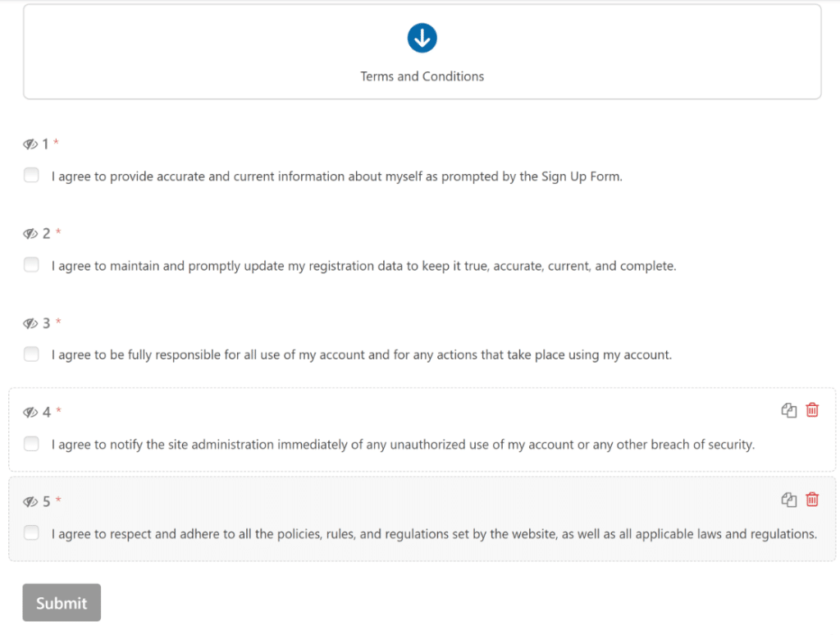Screen dimensions: 840x635
Task: Duplicate the fourth agreement field
Action: 788,410
